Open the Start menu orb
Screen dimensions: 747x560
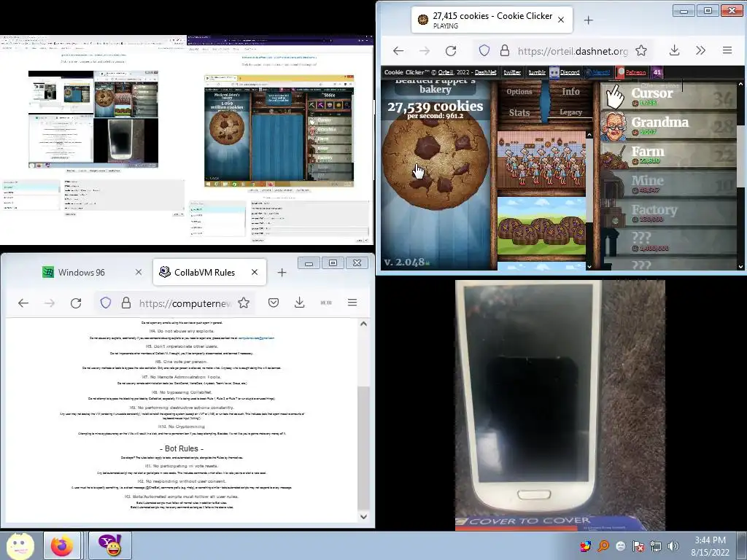point(20,546)
